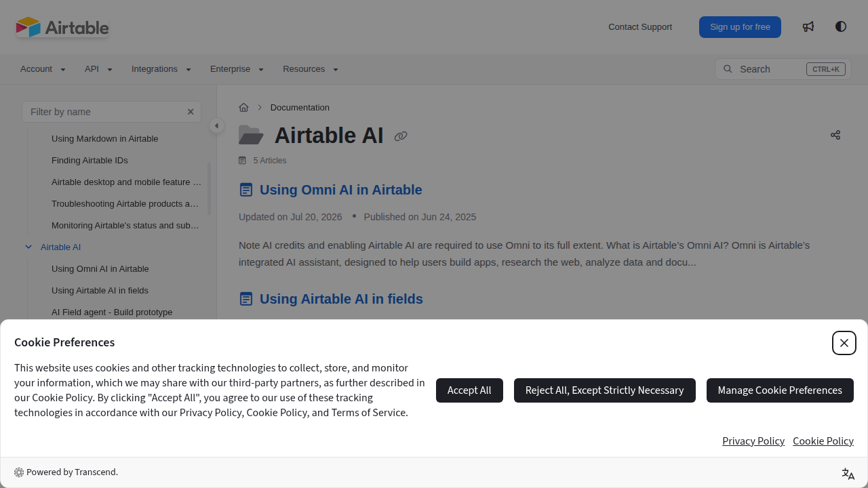This screenshot has width=868, height=488.
Task: Open Finding Airtable IDs article
Action: [90, 160]
